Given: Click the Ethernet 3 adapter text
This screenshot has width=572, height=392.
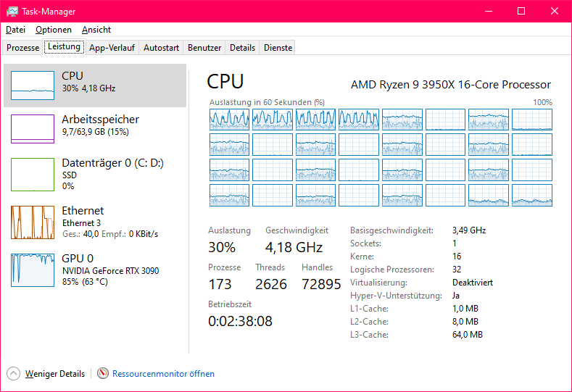Looking at the screenshot, I should point(81,222).
